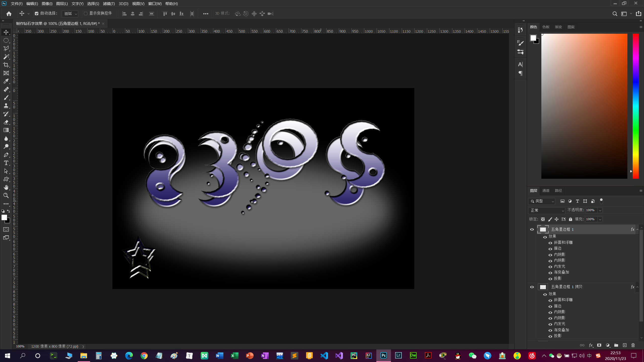Open the 滤镜(T) menu
Screen dimensions: 644x362
pos(109,4)
